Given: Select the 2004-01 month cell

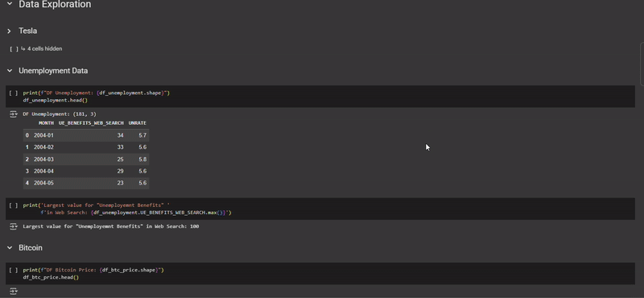Looking at the screenshot, I should 43,135.
